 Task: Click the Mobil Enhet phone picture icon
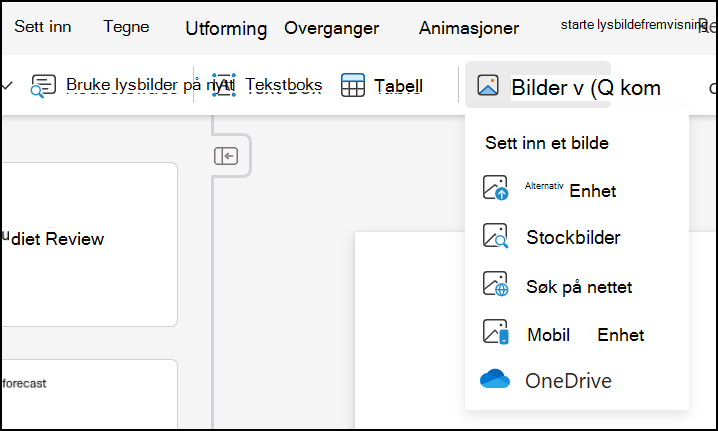tap(495, 332)
